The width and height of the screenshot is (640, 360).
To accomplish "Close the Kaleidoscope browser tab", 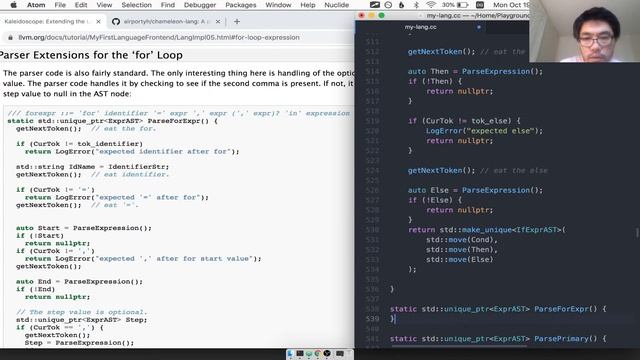I will coord(98,21).
